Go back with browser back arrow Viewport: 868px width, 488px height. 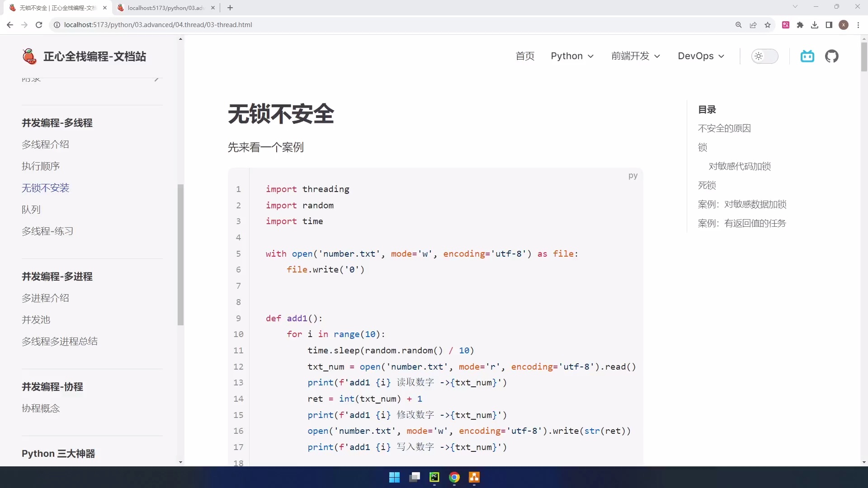tap(10, 25)
